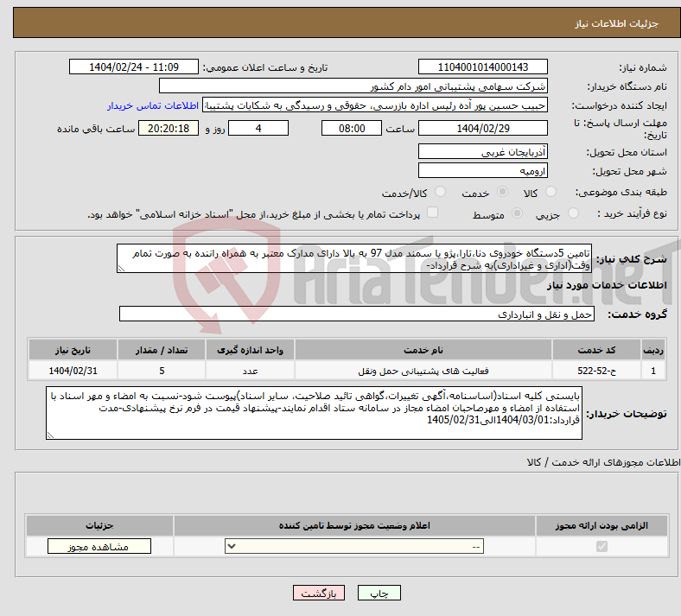This screenshot has width=681, height=616.
Task: Click the buyer notes text area
Action: point(314,413)
